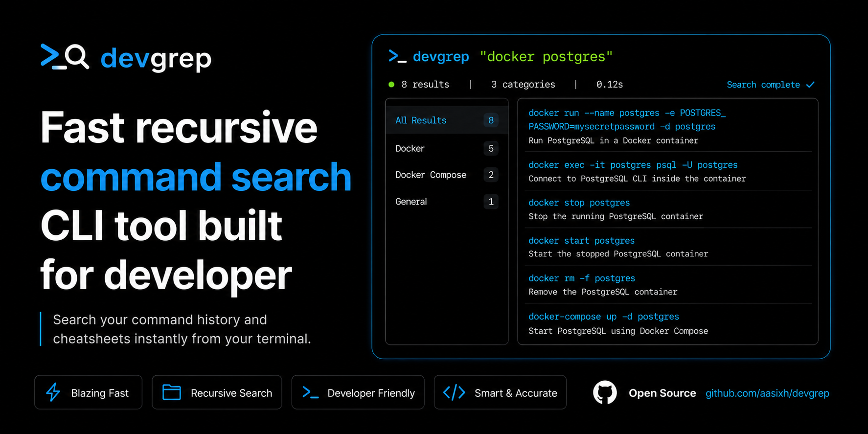Click the code brackets Smart & Accurate icon
Image resolution: width=868 pixels, height=434 pixels.
click(454, 392)
